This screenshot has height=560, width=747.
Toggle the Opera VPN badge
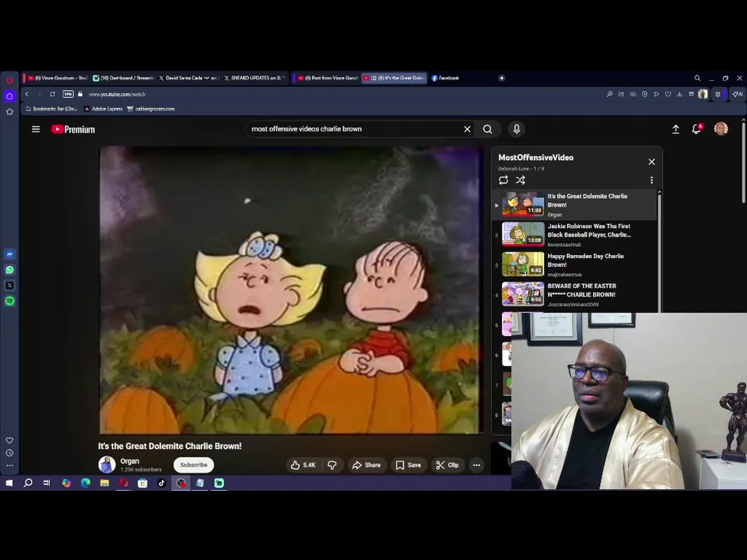tap(68, 94)
